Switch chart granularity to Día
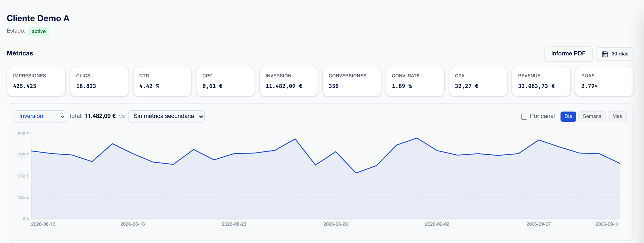Viewport: 644px width, 243px height. 568,116
